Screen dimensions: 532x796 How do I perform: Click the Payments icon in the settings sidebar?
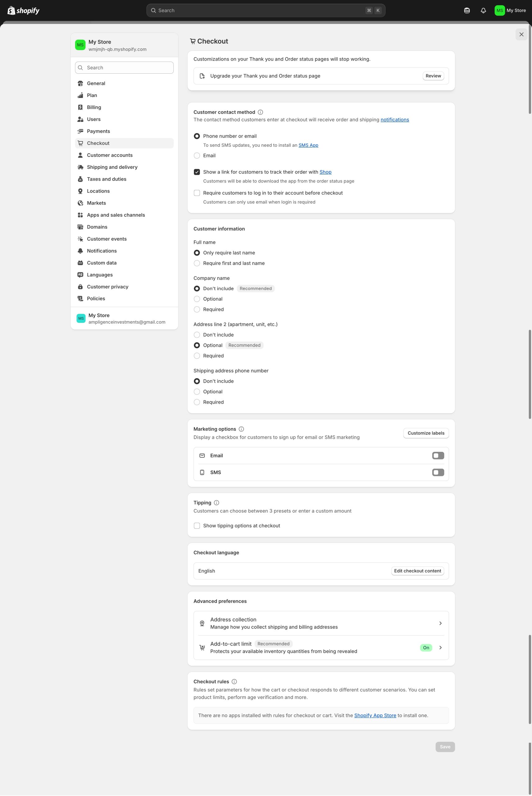(80, 131)
